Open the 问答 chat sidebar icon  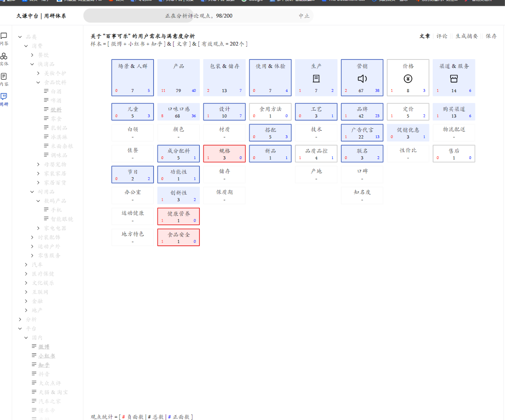(4, 36)
